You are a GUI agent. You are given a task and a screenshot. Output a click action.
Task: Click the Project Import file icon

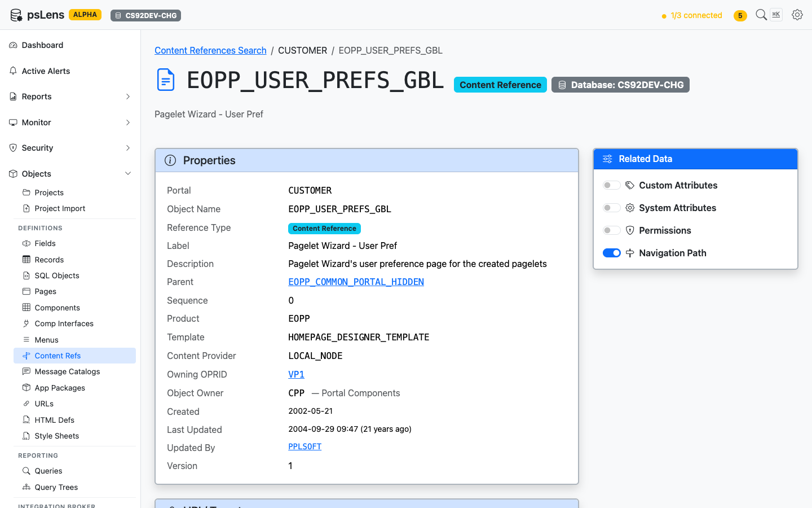[27, 208]
